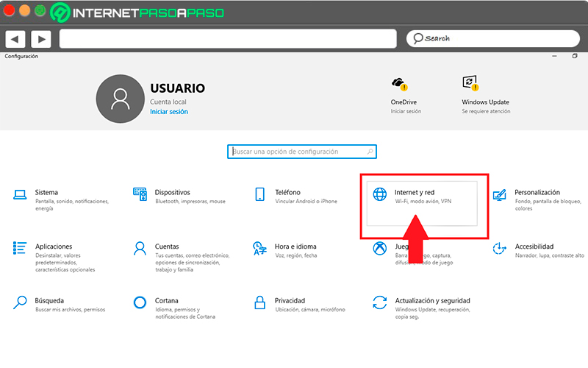
Task: Open the Dispositivos keyboard icon
Action: (140, 194)
